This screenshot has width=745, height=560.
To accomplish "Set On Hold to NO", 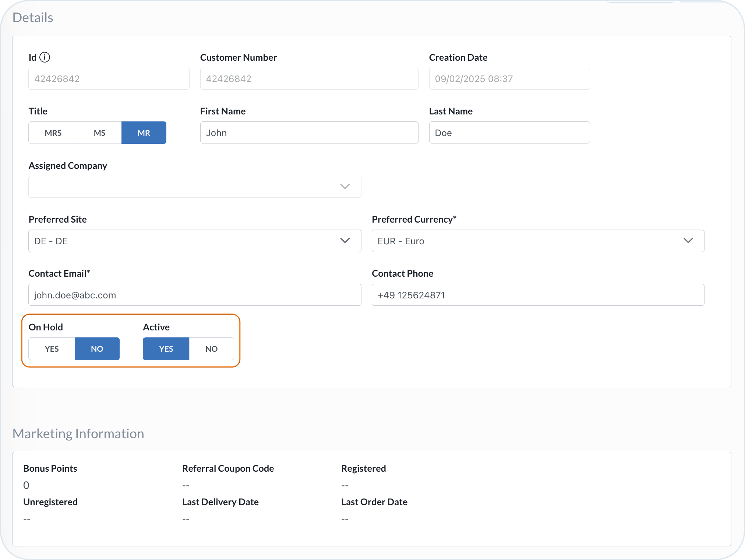I will (x=97, y=349).
